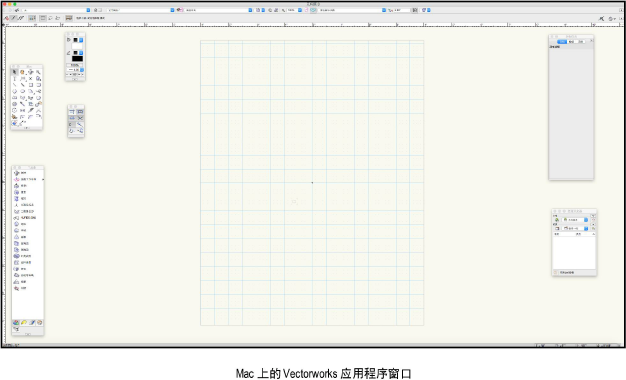Viewport: 626px width, 380px height.
Task: Switch to the first (blue) Object Info tab
Action: point(562,42)
